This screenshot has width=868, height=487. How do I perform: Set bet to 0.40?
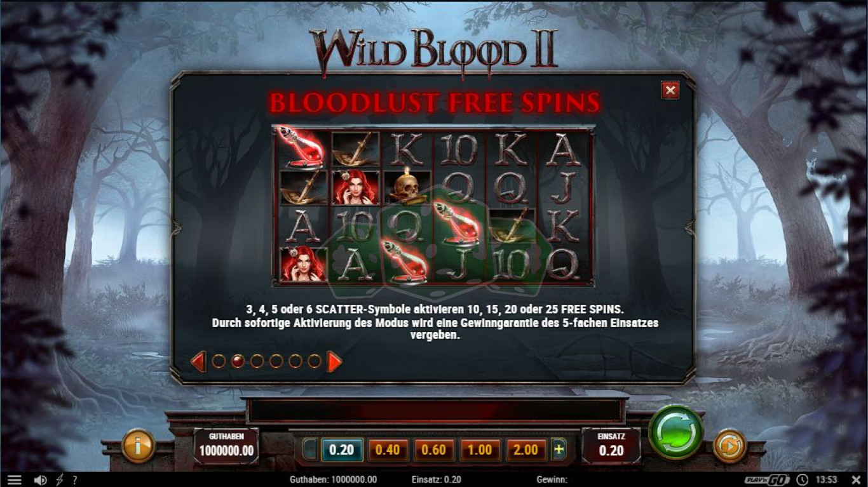coord(388,450)
